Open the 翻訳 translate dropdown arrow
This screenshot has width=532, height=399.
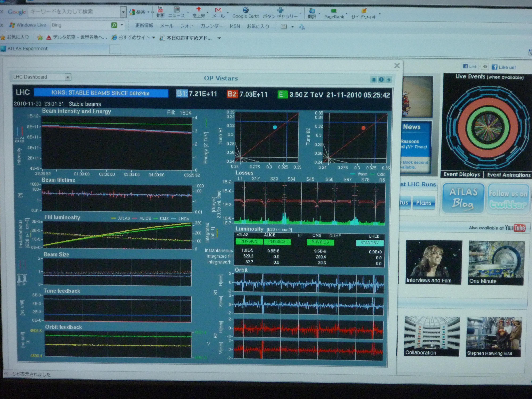click(x=319, y=13)
